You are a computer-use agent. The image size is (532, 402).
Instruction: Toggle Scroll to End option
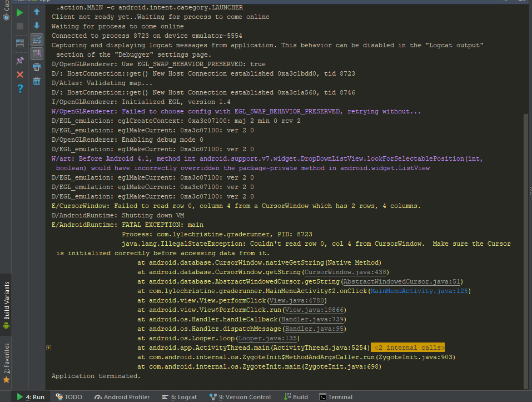coord(37,53)
